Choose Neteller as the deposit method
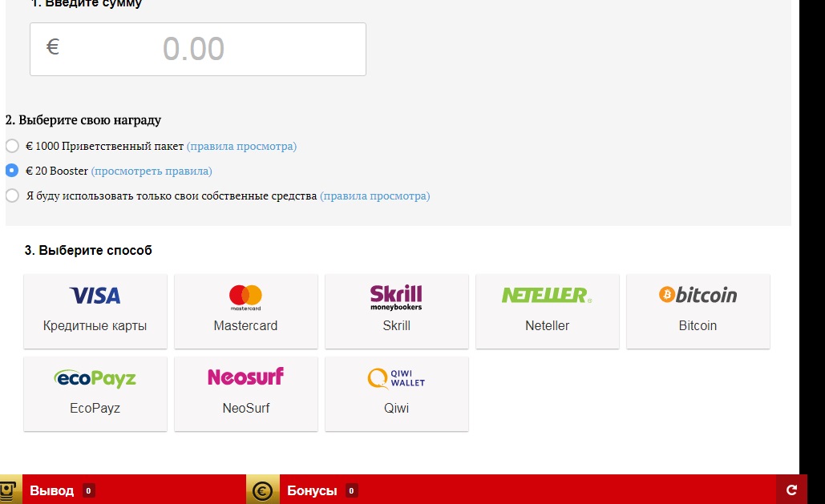825x504 pixels. point(547,311)
